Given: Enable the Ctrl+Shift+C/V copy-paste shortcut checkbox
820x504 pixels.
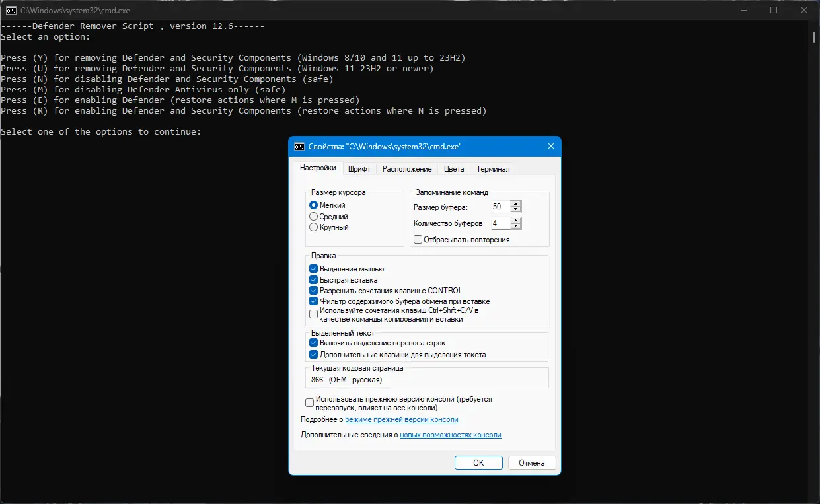Looking at the screenshot, I should tap(313, 314).
